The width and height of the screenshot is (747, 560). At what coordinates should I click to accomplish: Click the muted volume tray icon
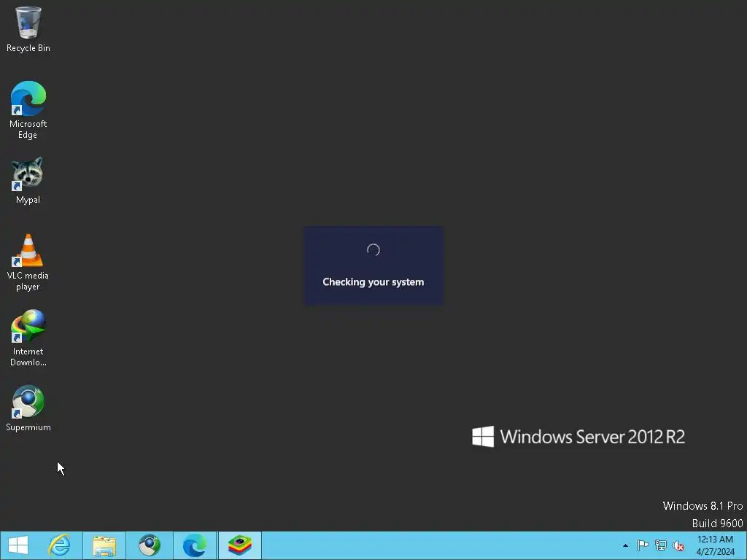click(678, 545)
